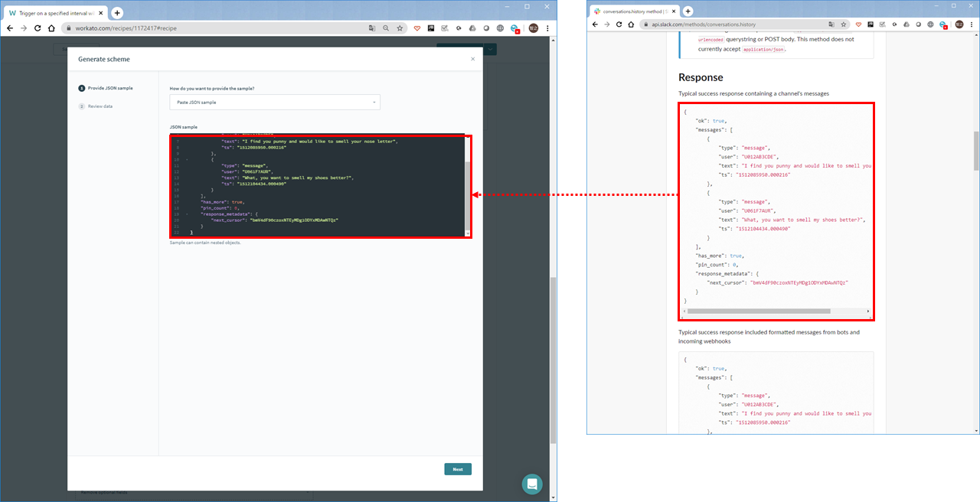The image size is (980, 502).
Task: Open a new tab in the Workato browser window
Action: [x=117, y=13]
